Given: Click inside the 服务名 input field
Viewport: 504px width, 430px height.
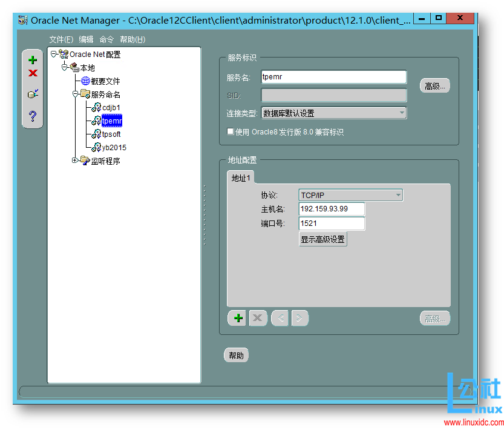Looking at the screenshot, I should (333, 77).
